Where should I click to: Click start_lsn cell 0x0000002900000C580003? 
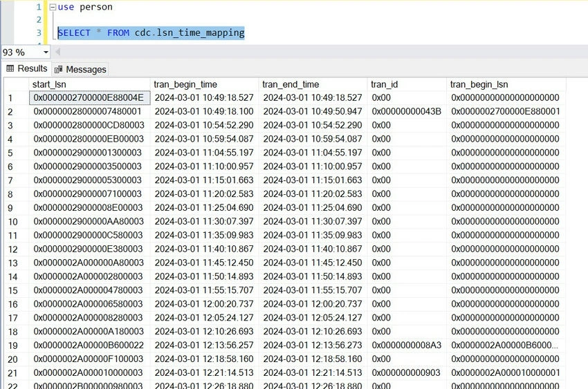coord(90,235)
